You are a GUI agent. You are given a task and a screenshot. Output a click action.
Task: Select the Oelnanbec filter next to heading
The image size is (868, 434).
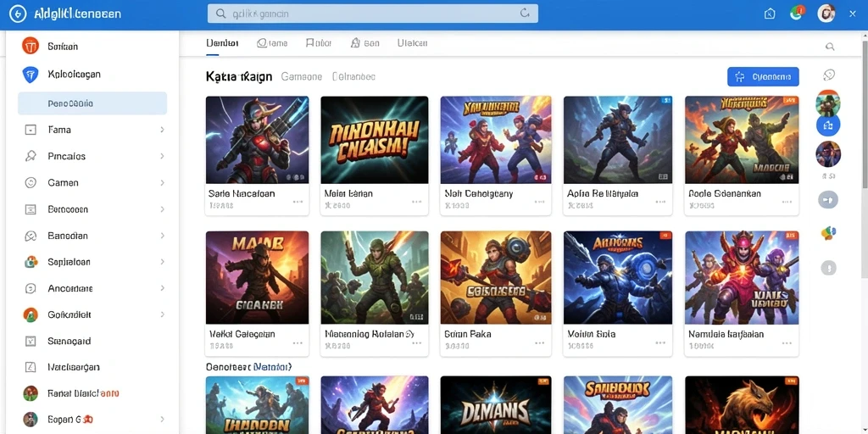(353, 77)
